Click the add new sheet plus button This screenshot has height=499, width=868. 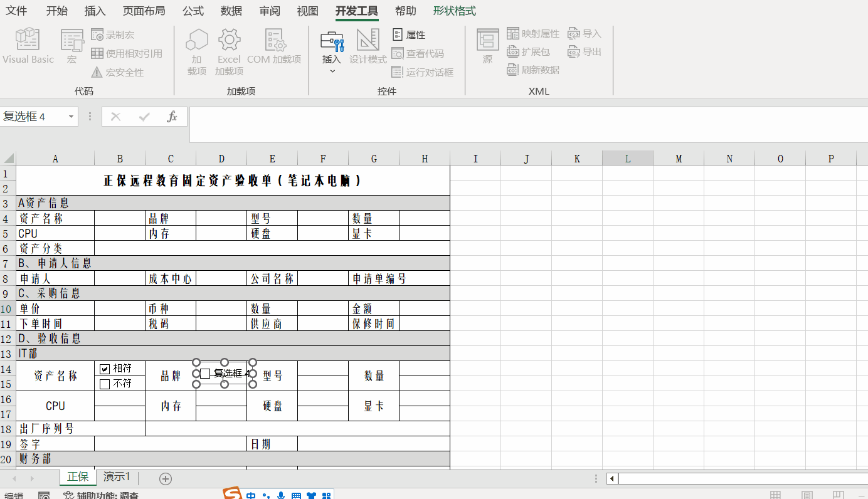[166, 479]
